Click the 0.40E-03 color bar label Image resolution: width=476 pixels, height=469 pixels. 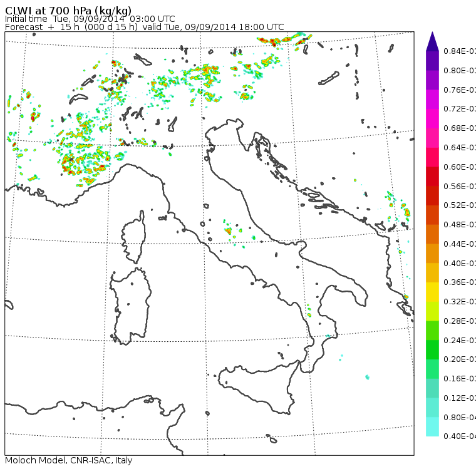460,263
